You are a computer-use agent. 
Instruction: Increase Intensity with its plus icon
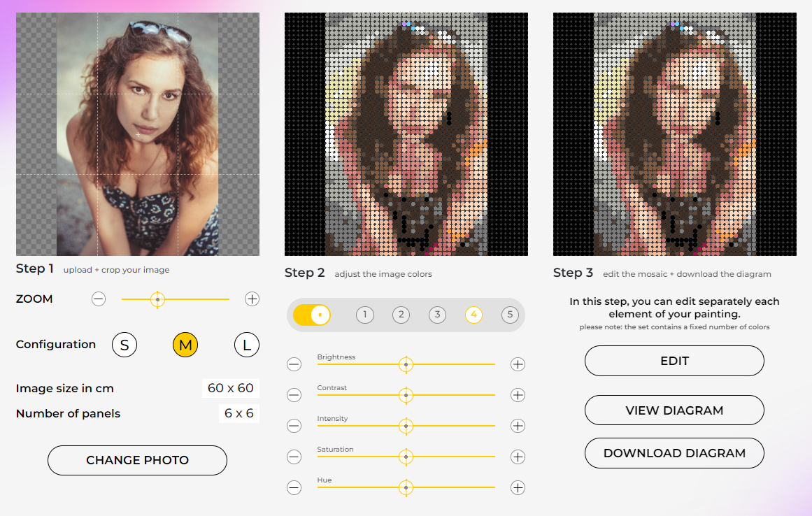click(x=518, y=426)
